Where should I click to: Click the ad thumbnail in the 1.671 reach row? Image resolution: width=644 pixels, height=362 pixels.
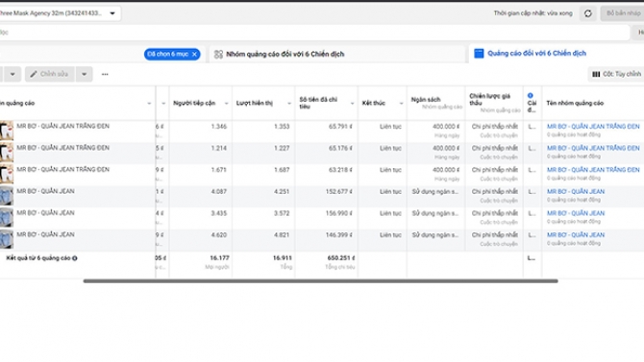7,174
